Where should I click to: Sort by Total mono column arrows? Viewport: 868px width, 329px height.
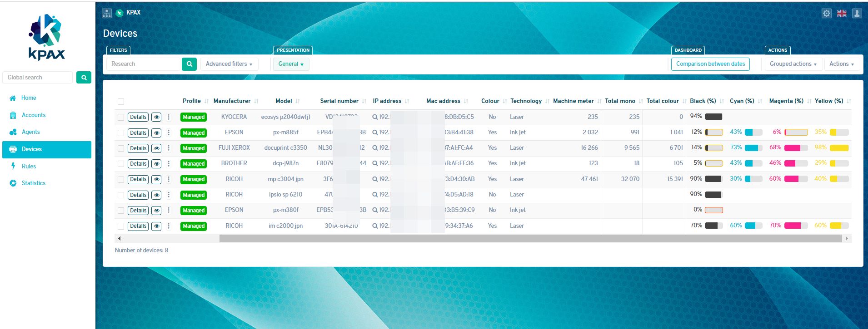pos(641,101)
